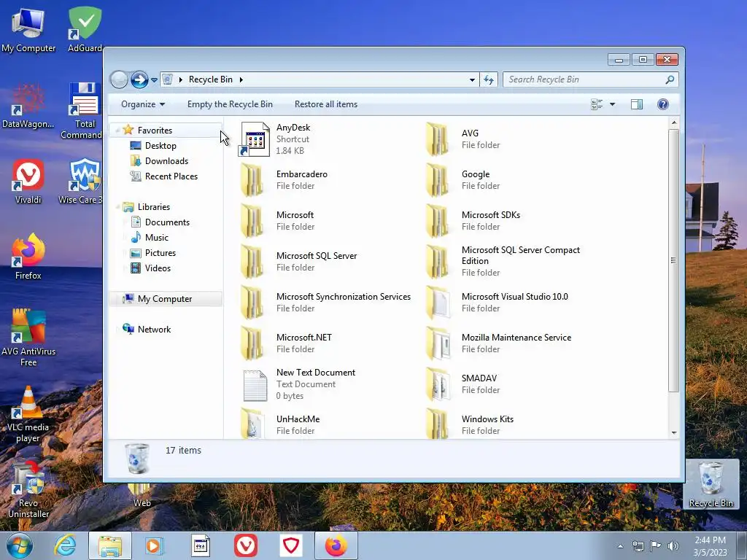Open Pictures library

point(160,253)
